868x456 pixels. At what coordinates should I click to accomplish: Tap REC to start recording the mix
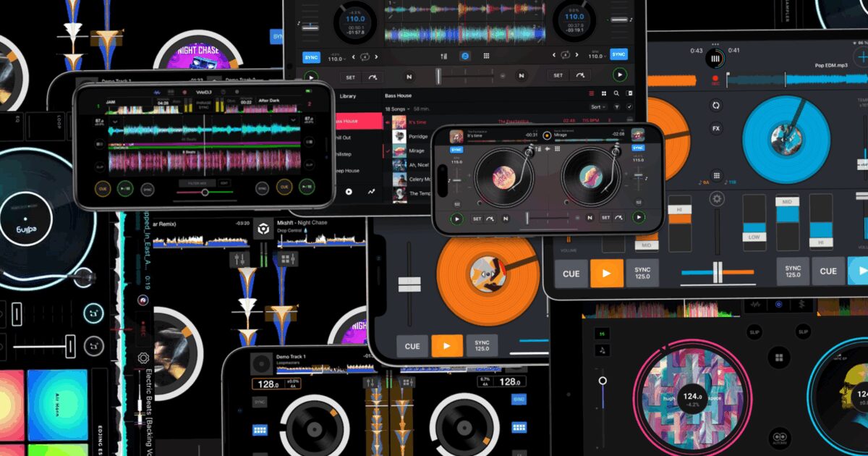pyautogui.click(x=715, y=80)
